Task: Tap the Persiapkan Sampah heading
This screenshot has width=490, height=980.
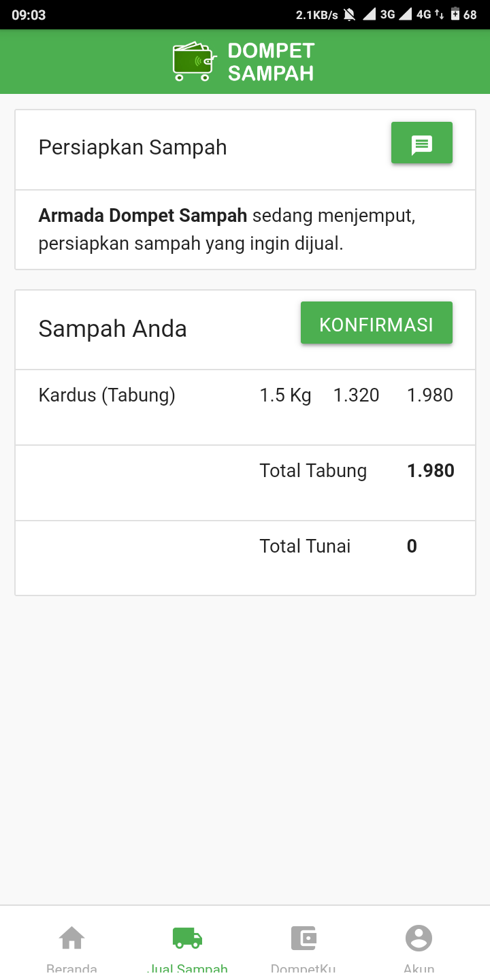Action: [133, 148]
